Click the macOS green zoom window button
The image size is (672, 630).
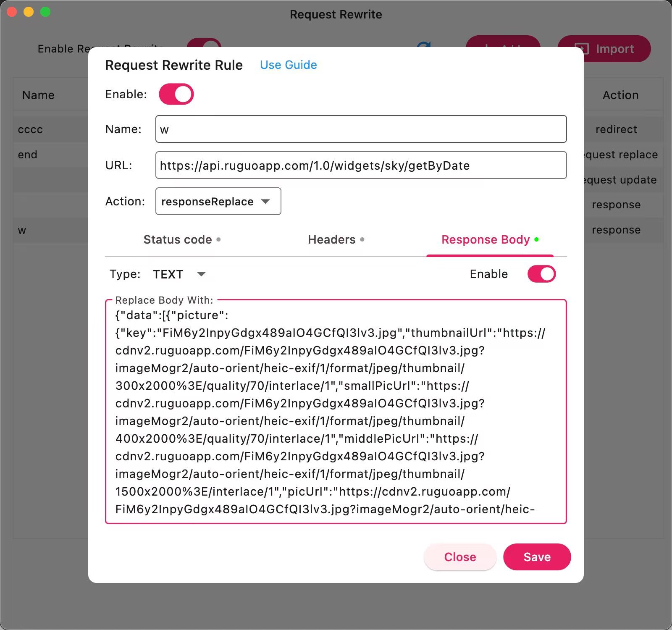pos(45,12)
